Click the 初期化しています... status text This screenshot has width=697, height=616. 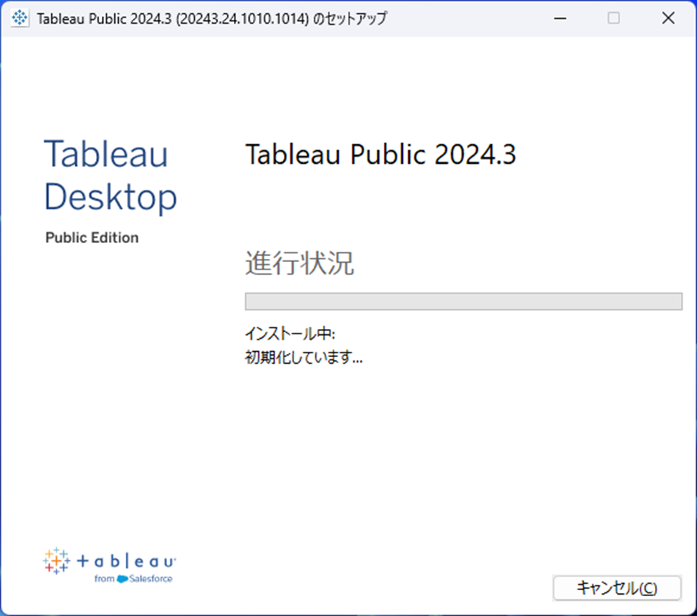[304, 357]
